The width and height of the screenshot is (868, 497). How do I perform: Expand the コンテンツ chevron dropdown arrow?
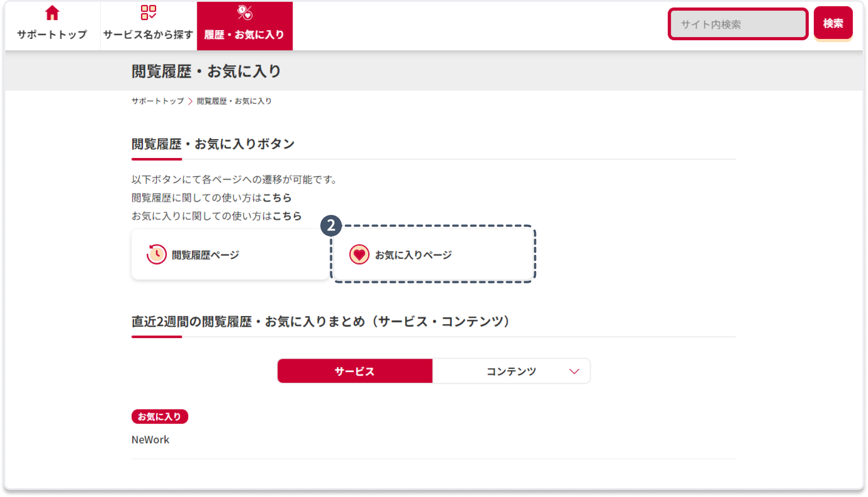(574, 371)
